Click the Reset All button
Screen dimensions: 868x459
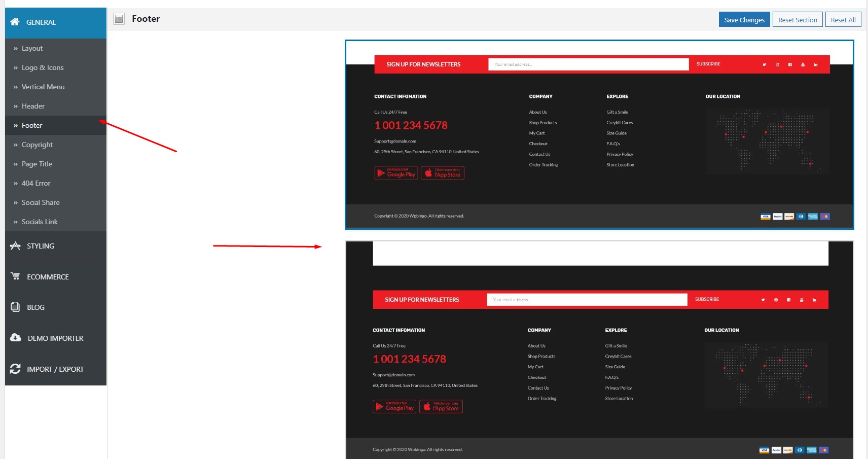coord(843,20)
